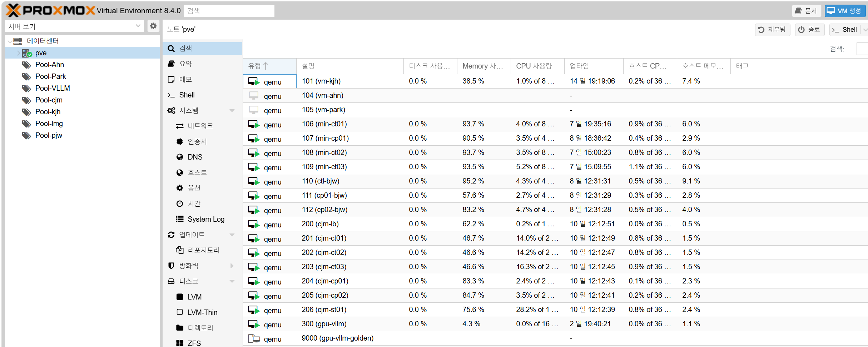Collapse the 업데이트 section arrow

coord(232,235)
